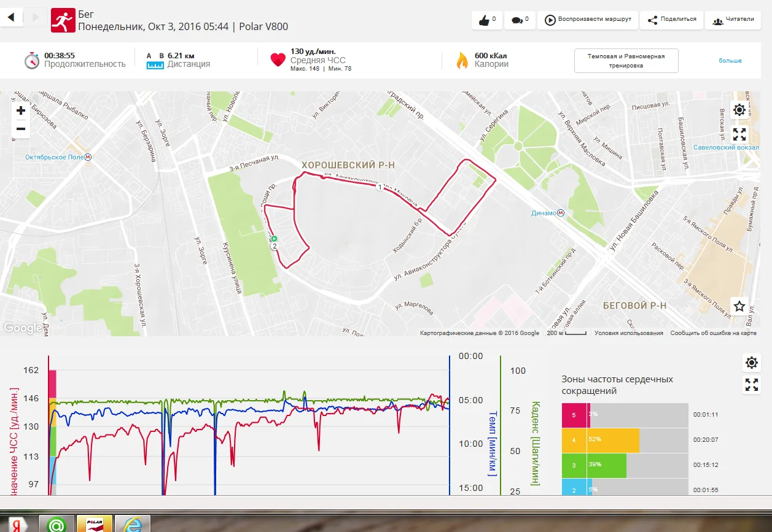Click Воспроизвести маршрут play button
The height and width of the screenshot is (532, 772).
tap(588, 20)
